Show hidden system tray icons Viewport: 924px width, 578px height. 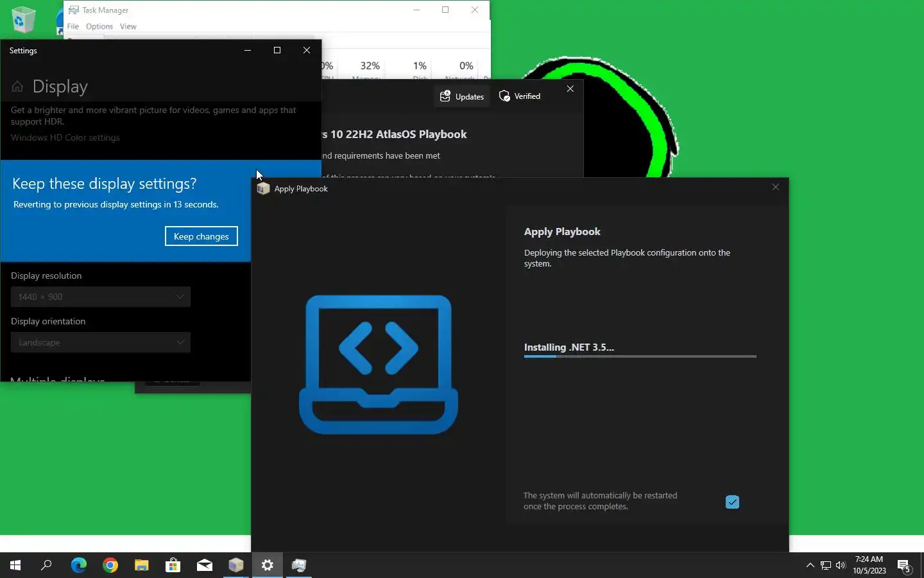click(810, 565)
